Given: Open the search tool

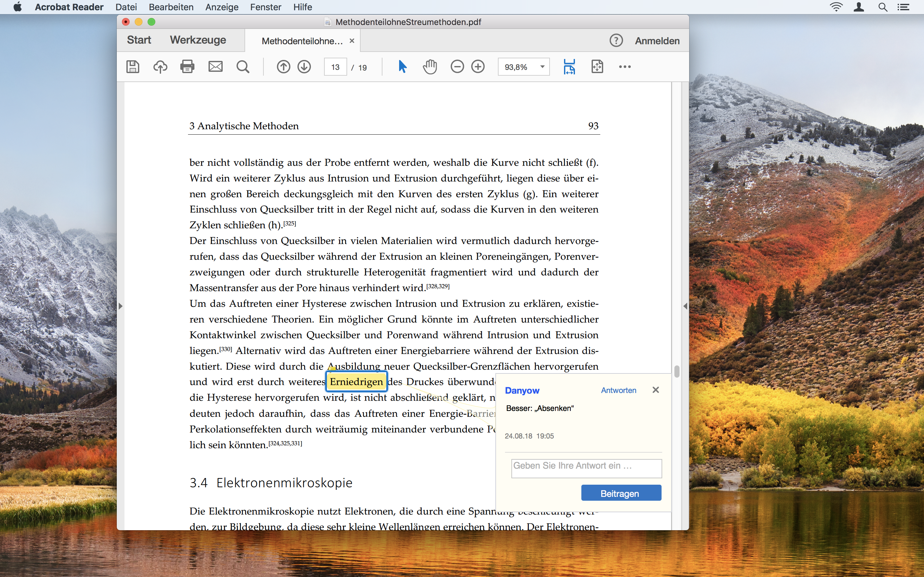Looking at the screenshot, I should pyautogui.click(x=243, y=66).
